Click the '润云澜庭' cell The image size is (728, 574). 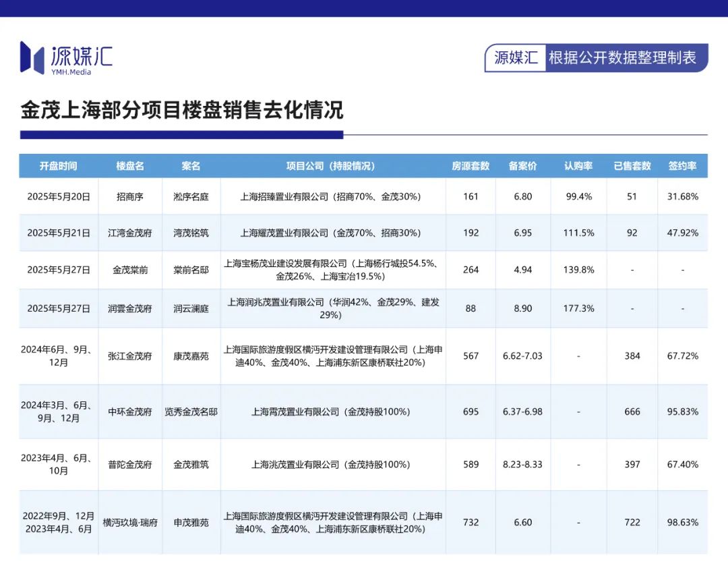(x=191, y=308)
